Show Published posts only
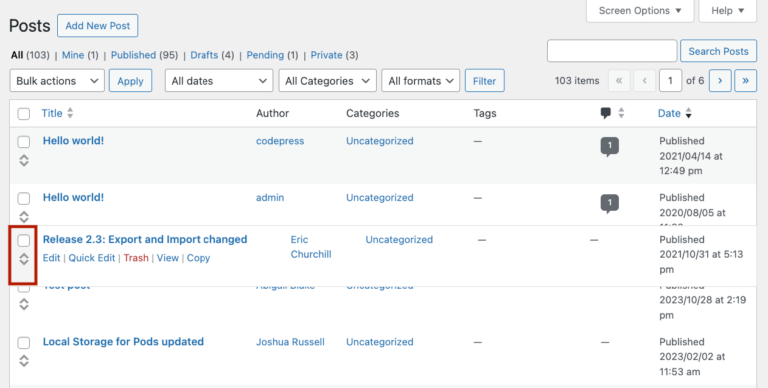The image size is (768, 388). coord(133,55)
